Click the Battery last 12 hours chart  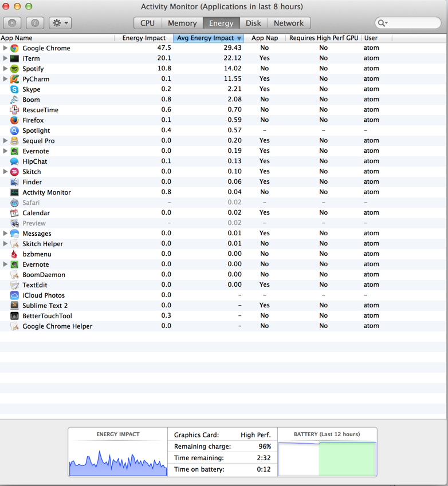coord(327,459)
